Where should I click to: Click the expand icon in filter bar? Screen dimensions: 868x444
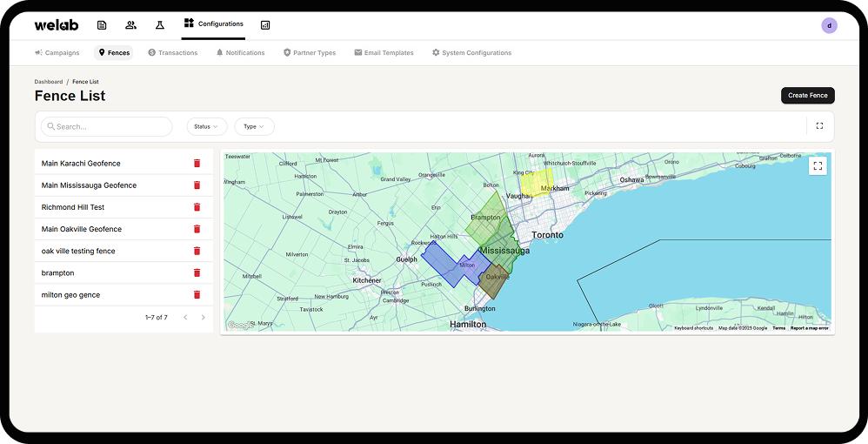(x=819, y=126)
